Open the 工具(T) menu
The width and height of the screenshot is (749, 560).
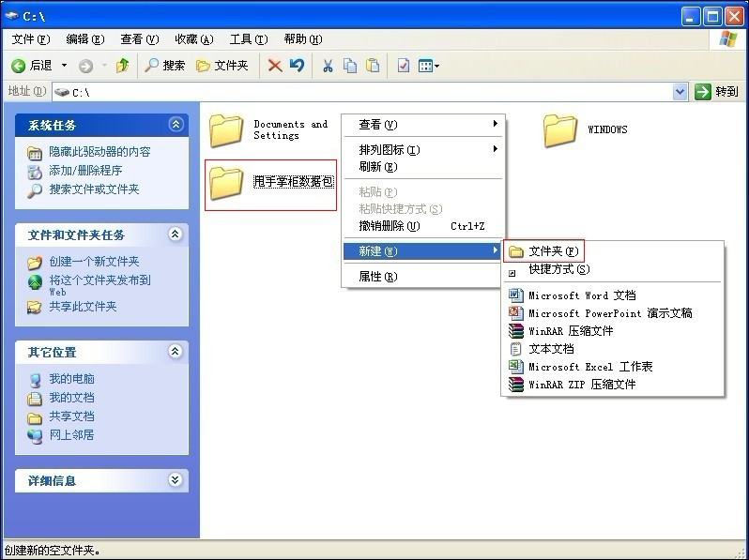point(249,39)
